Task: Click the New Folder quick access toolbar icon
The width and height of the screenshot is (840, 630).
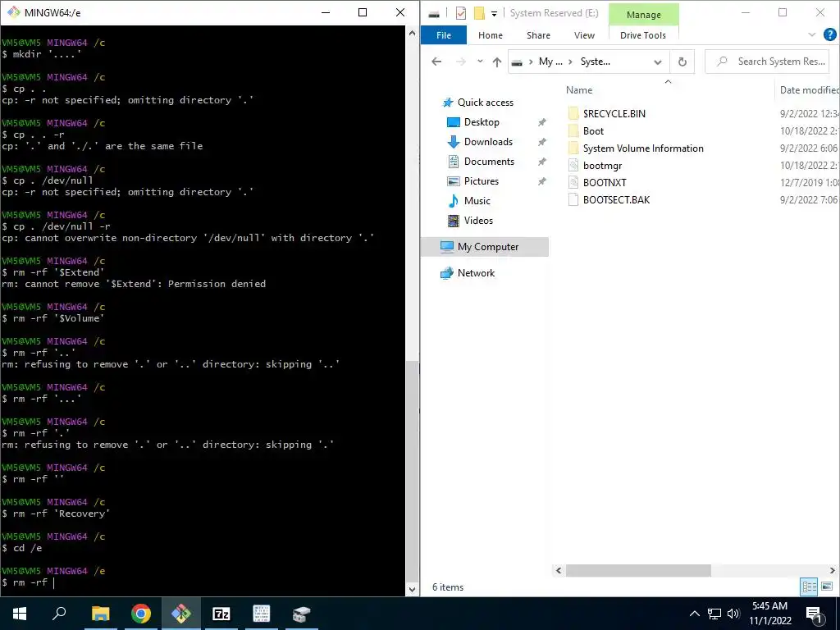Action: pyautogui.click(x=479, y=13)
